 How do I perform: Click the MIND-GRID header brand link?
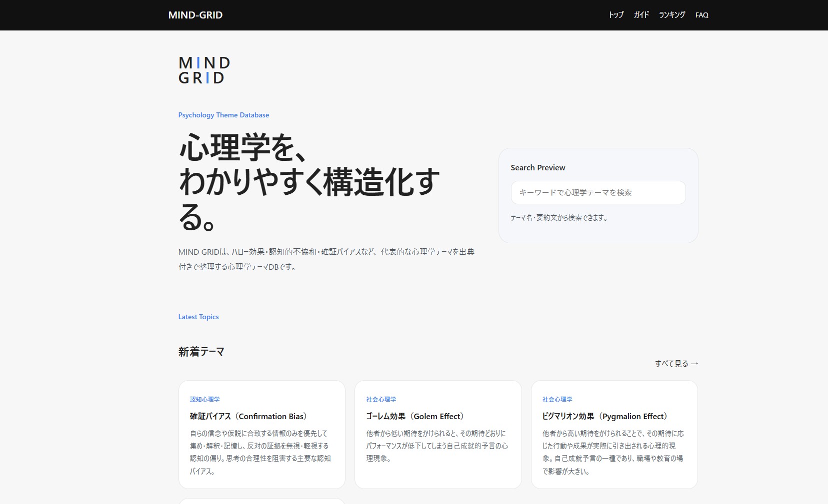tap(195, 15)
